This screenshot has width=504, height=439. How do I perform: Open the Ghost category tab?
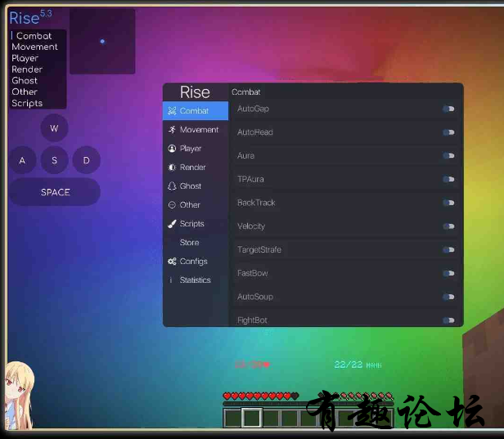[196, 186]
